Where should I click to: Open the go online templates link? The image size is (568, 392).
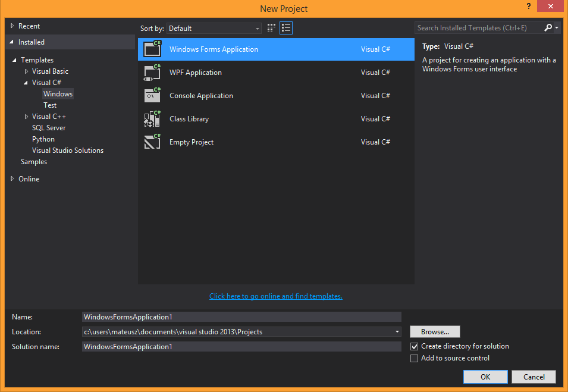[x=275, y=296]
